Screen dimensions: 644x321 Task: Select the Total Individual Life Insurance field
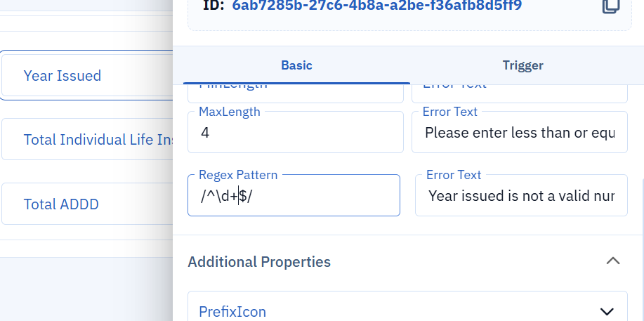[87, 139]
